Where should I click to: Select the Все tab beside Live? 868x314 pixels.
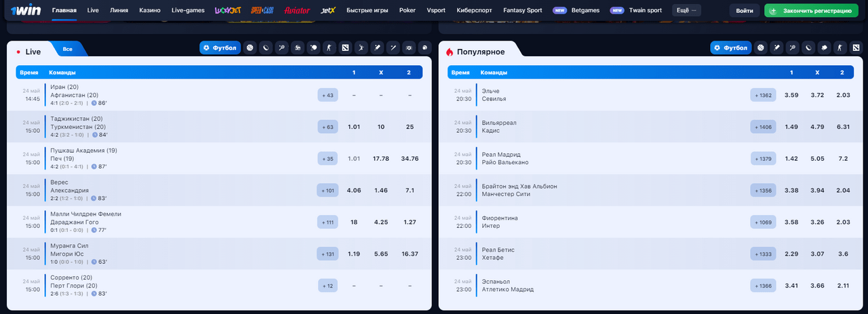coord(68,49)
